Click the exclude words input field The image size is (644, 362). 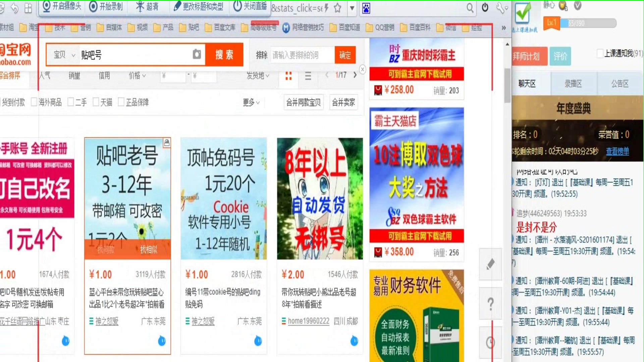(303, 55)
